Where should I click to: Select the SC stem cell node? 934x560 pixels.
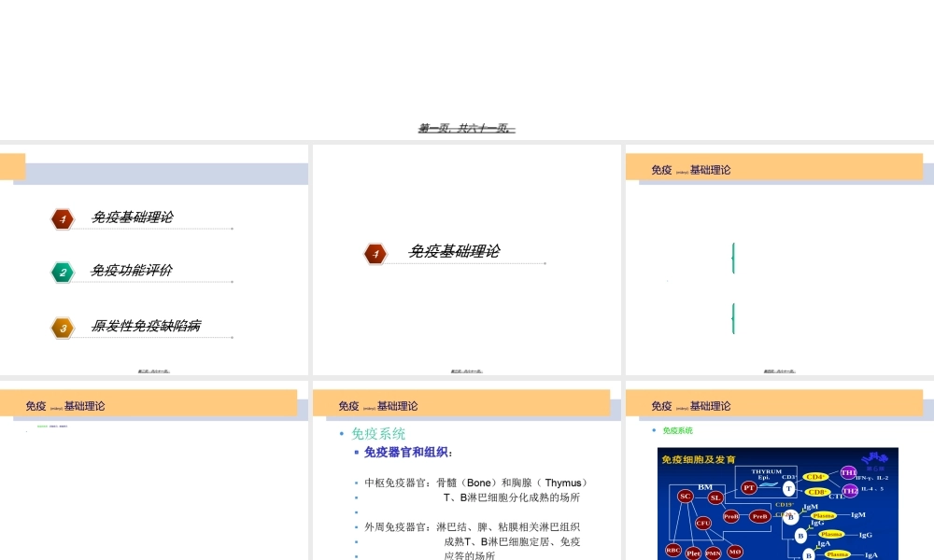coord(684,496)
